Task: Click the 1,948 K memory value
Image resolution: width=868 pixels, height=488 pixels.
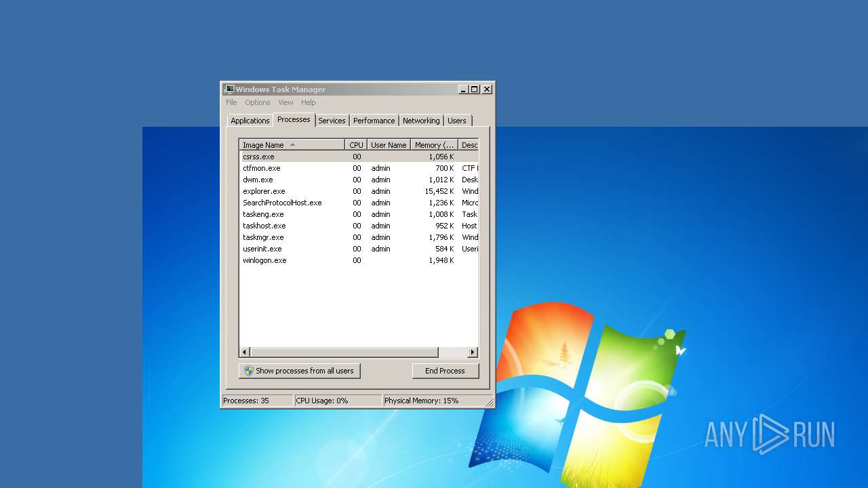Action: pyautogui.click(x=441, y=260)
